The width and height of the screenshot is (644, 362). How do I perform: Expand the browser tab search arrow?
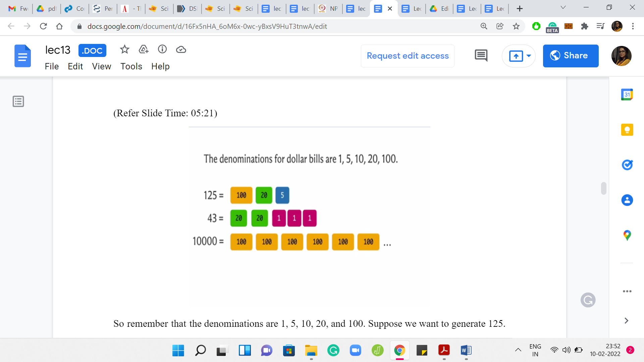point(563,8)
